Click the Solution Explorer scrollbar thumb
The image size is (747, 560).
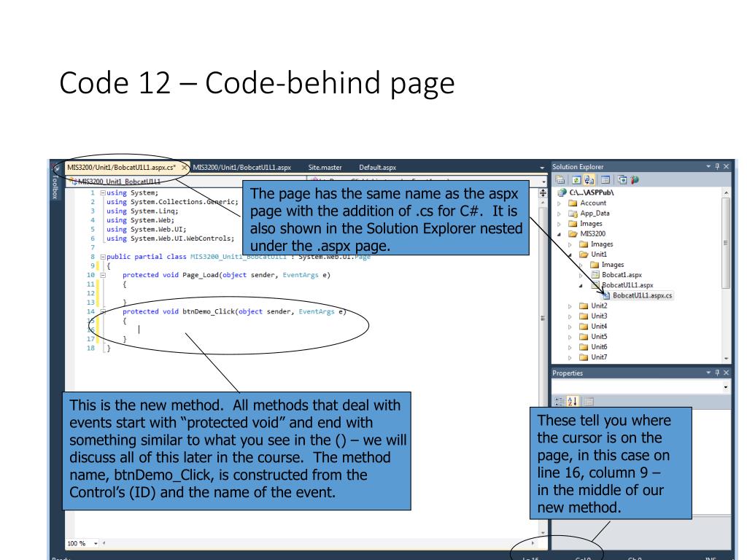click(x=726, y=243)
